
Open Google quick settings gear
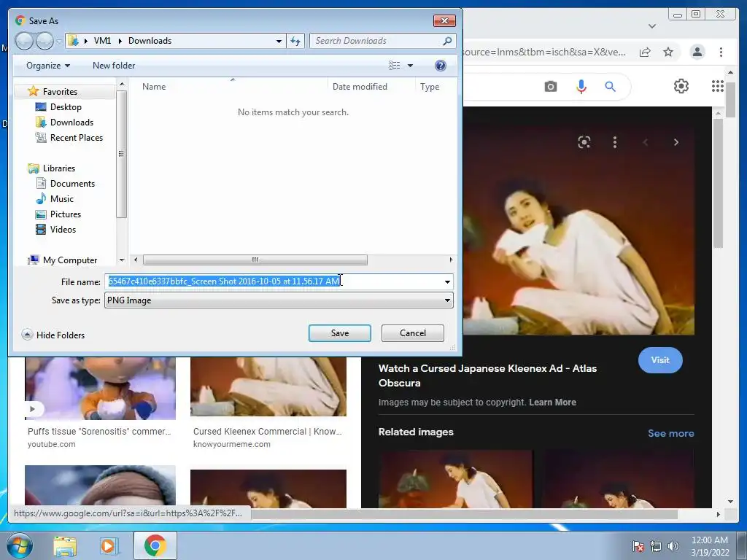[x=681, y=86]
